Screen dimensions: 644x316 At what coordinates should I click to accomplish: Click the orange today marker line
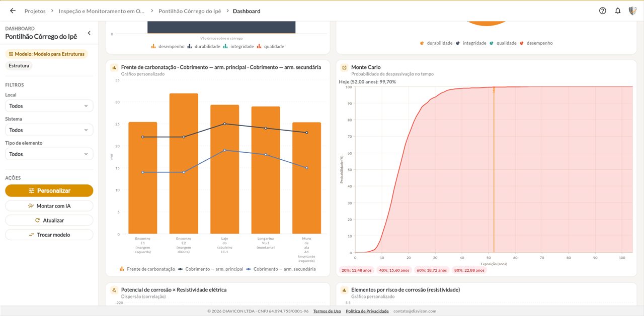[494, 170]
